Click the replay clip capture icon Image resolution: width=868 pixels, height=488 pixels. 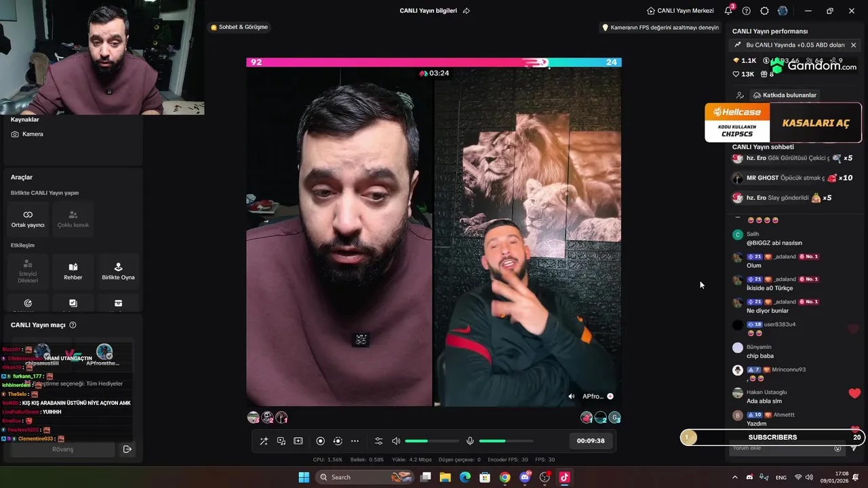coord(338,441)
